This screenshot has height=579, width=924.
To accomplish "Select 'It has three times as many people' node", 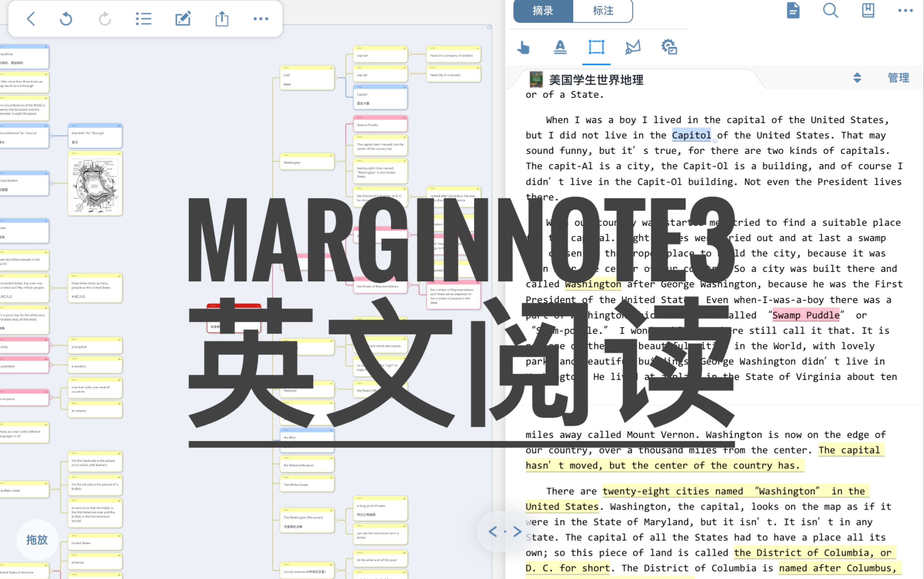I will point(95,288).
